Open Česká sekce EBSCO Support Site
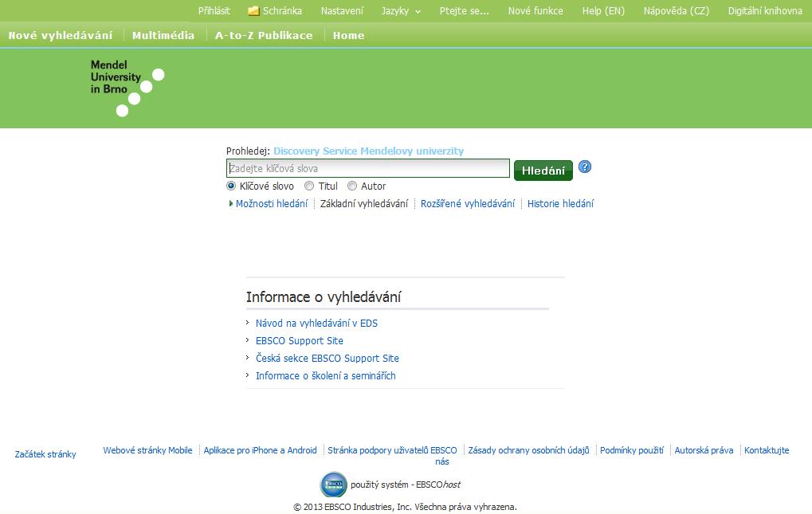The height and width of the screenshot is (514, 812). [328, 358]
